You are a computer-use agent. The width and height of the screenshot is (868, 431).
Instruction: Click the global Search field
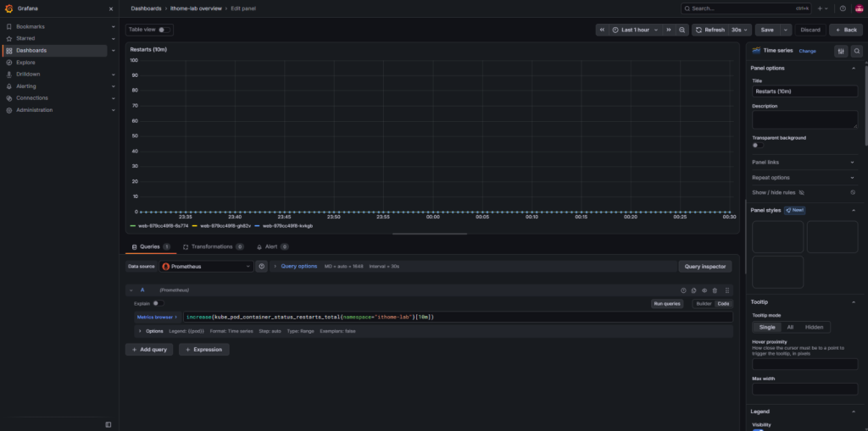[746, 8]
